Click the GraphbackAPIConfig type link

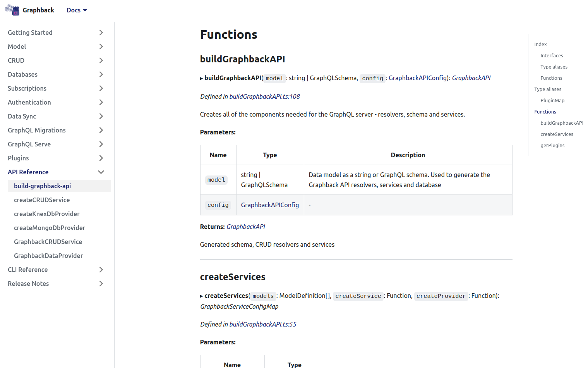(270, 205)
